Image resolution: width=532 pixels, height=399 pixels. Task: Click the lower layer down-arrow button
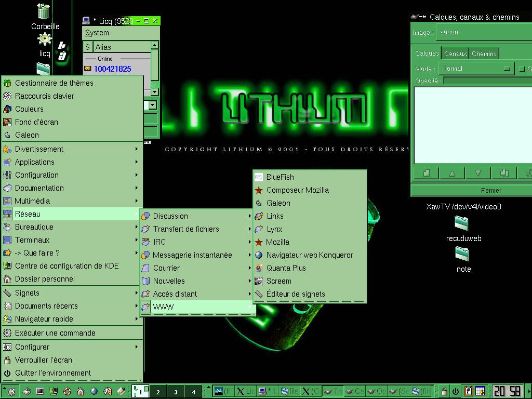pyautogui.click(x=478, y=173)
